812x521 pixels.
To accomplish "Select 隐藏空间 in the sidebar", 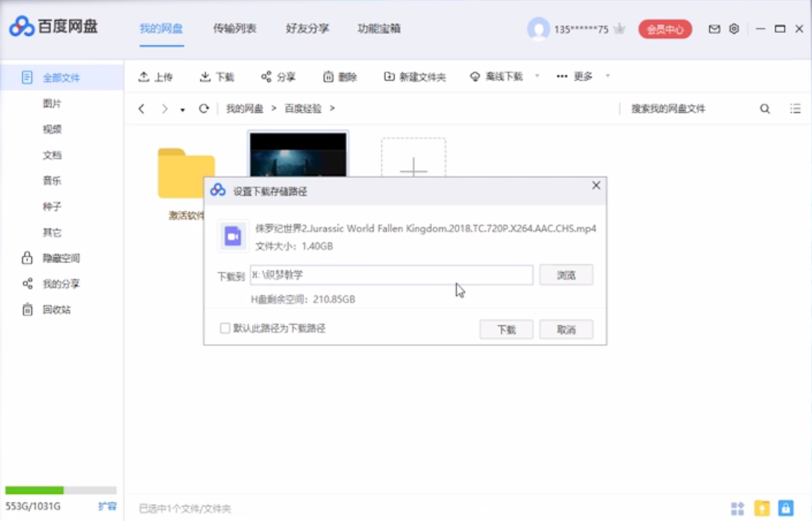I will click(61, 259).
